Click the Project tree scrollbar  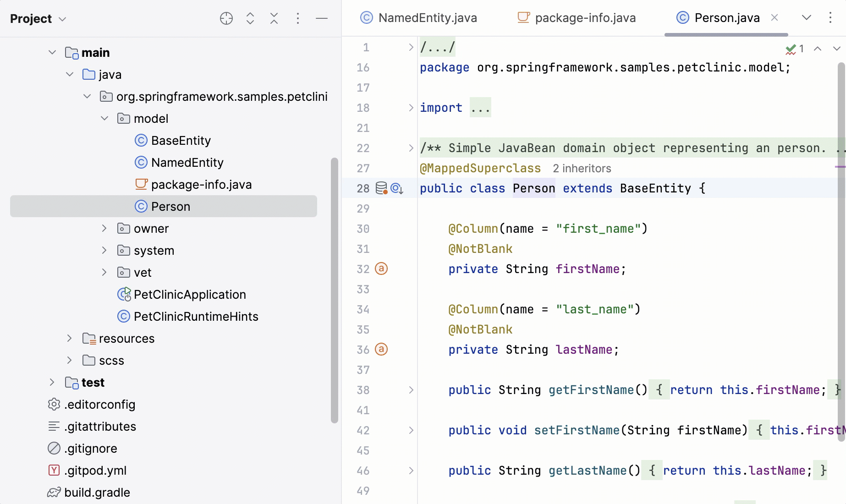pyautogui.click(x=334, y=289)
